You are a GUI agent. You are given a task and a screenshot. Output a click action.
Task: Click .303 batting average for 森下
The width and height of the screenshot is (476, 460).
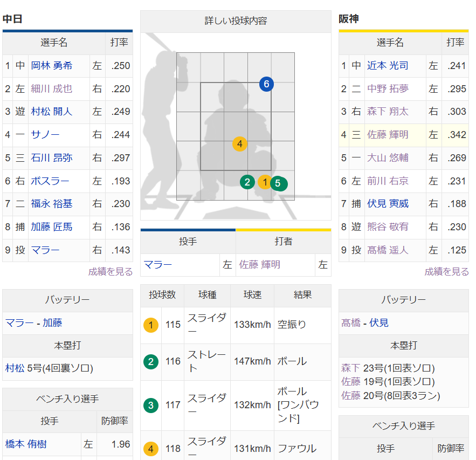tap(457, 112)
